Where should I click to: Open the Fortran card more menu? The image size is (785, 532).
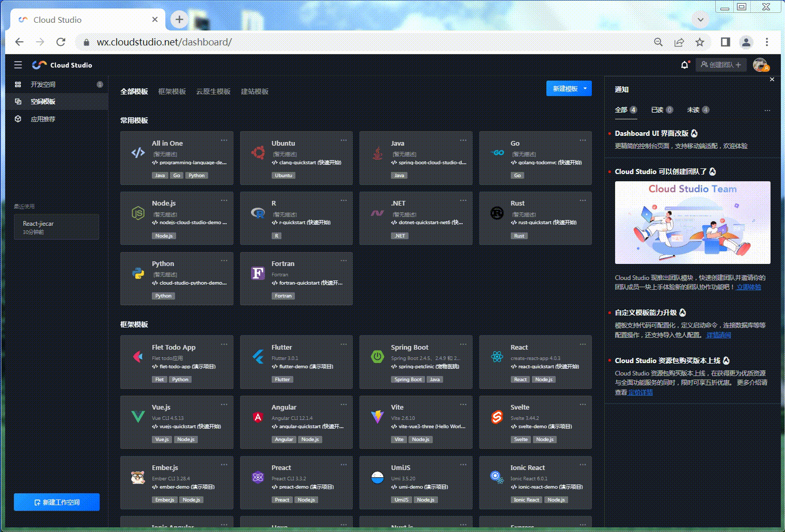point(344,260)
